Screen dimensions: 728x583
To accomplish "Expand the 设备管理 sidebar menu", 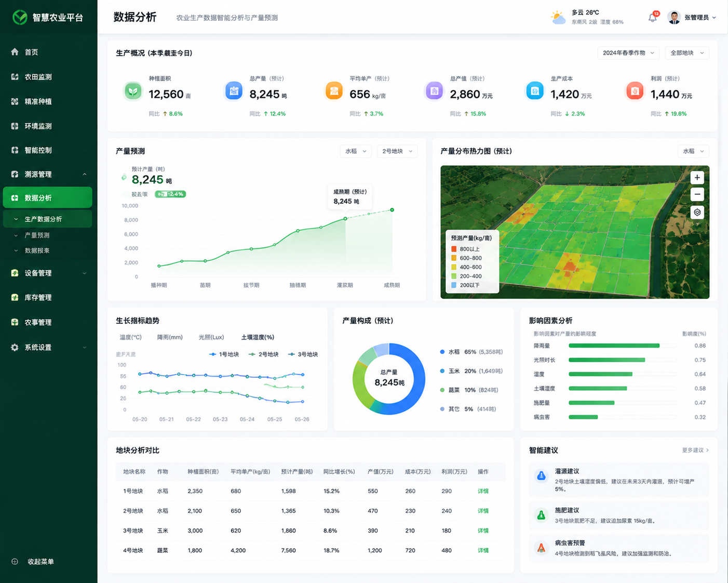I will 48,273.
